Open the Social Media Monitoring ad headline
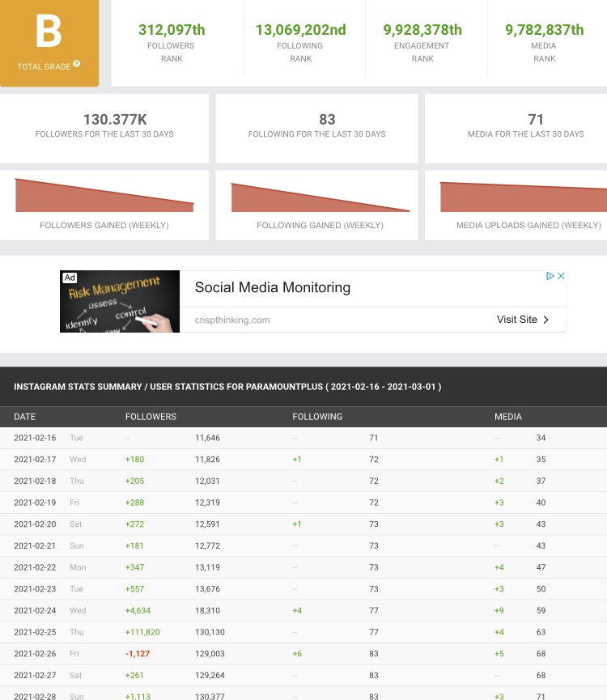Viewport: 607px width, 700px height. [x=273, y=287]
